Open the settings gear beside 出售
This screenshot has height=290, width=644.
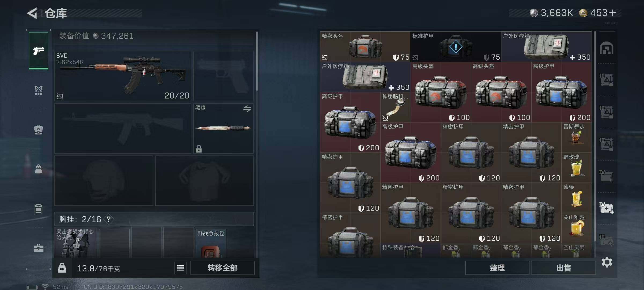607,262
